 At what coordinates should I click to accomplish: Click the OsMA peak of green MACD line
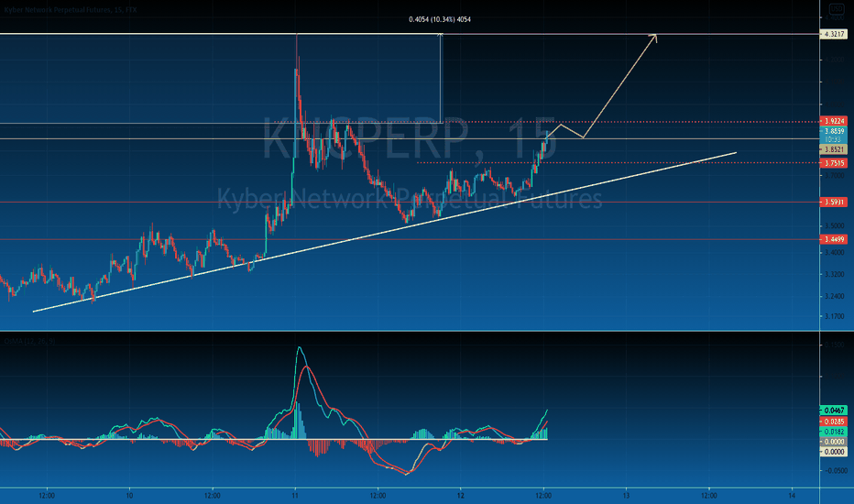(x=299, y=347)
